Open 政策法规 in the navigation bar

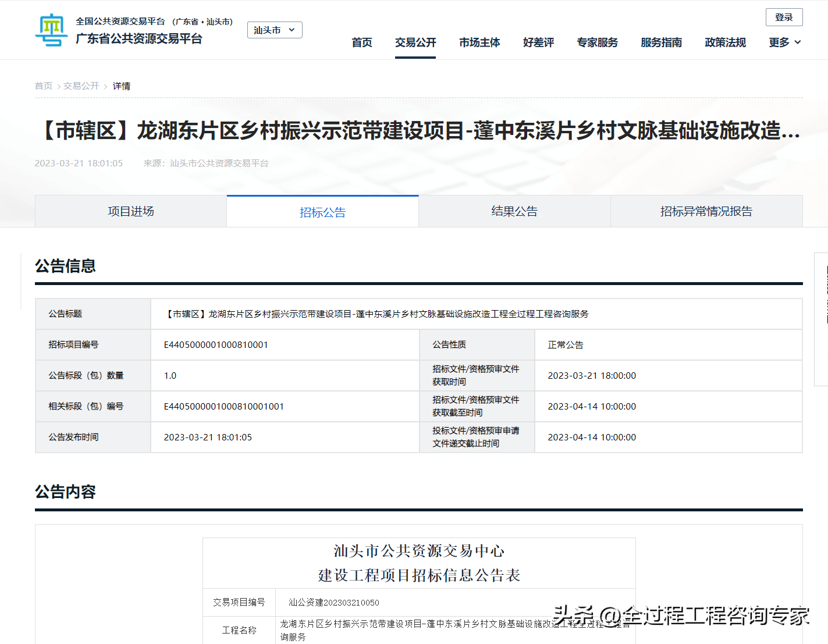coord(725,42)
